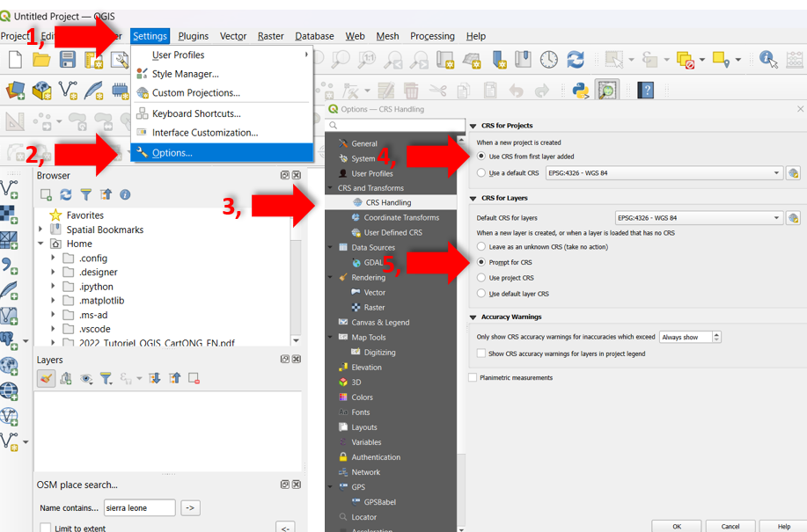
Task: Click the Python Console toolbar icon
Action: [580, 91]
